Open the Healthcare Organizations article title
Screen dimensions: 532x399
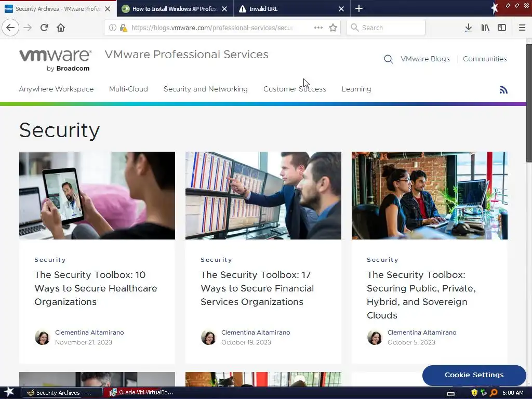point(96,288)
